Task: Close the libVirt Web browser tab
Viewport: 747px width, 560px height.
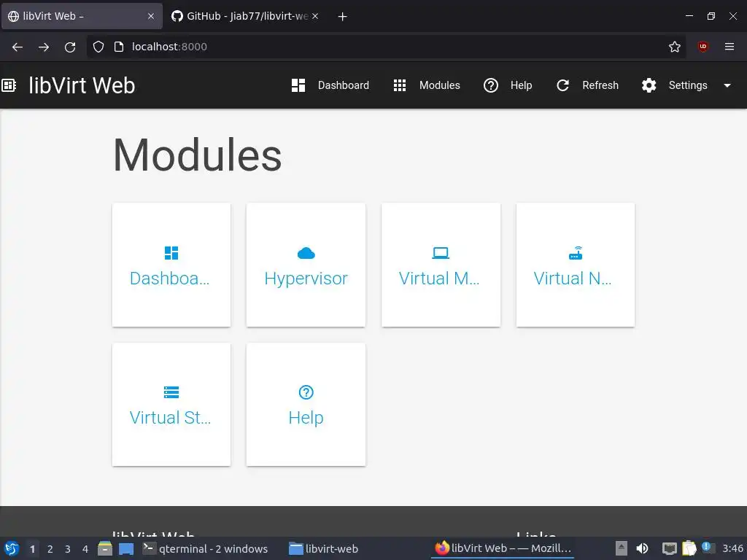Action: (151, 16)
